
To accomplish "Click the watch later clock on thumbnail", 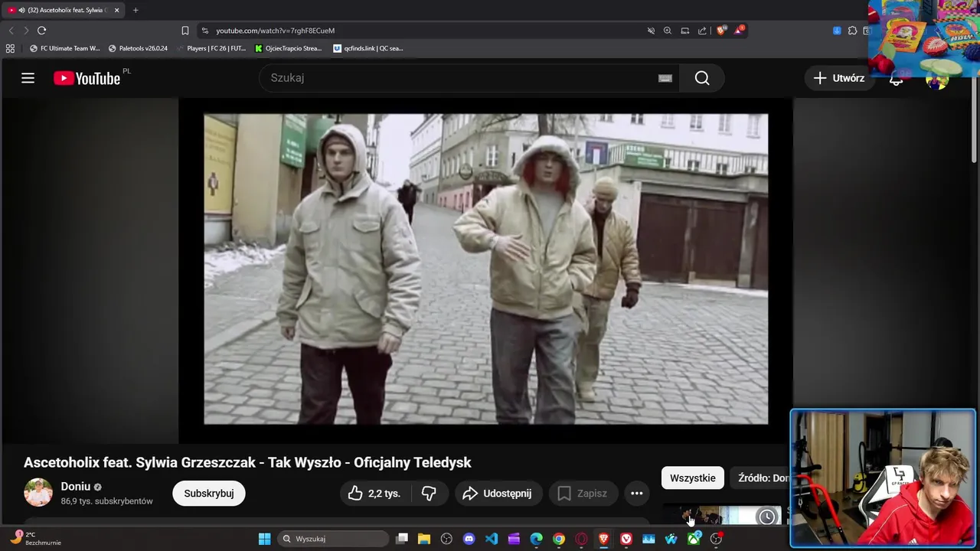I will 766,517.
